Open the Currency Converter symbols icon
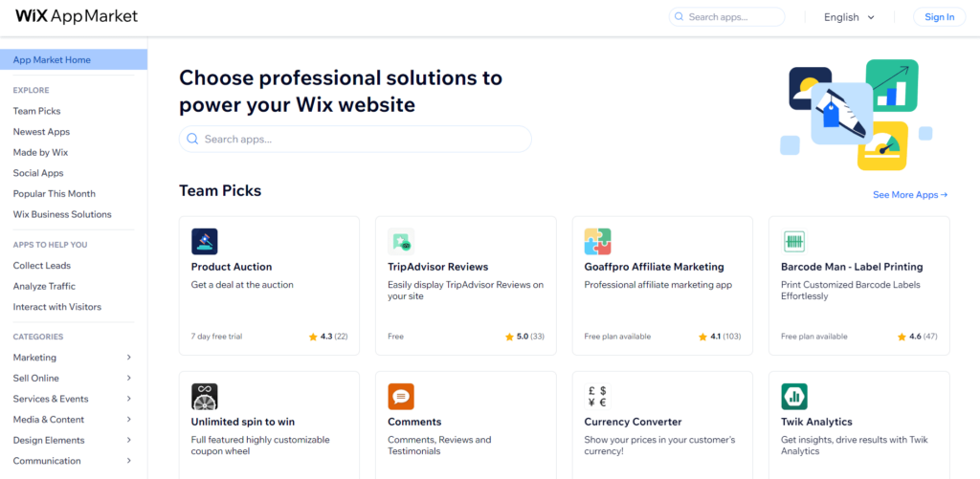 597,397
